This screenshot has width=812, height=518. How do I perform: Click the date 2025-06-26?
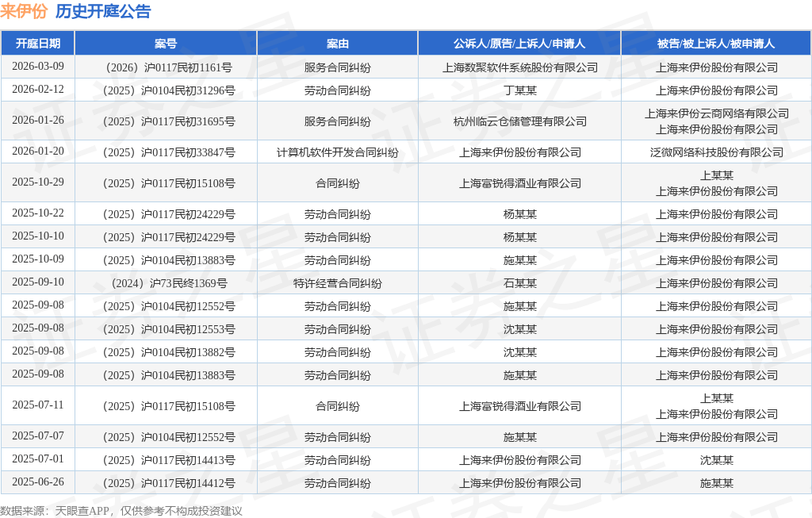point(38,482)
